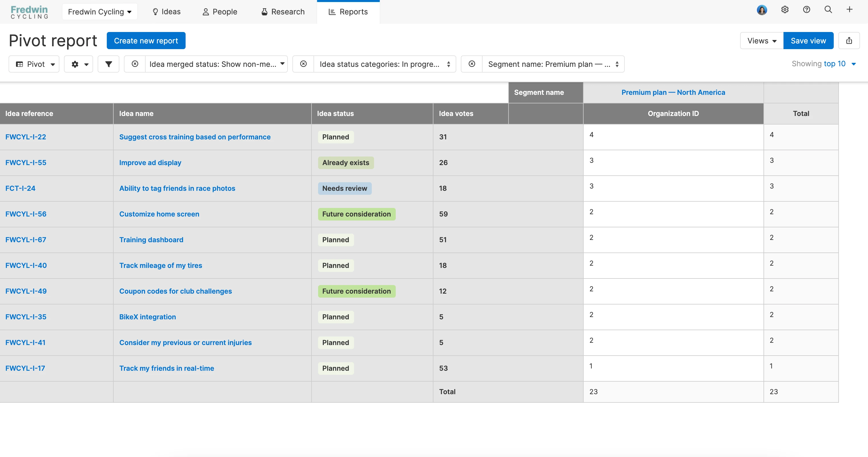The image size is (868, 457).
Task: Click the user avatar picture
Action: coord(762,10)
